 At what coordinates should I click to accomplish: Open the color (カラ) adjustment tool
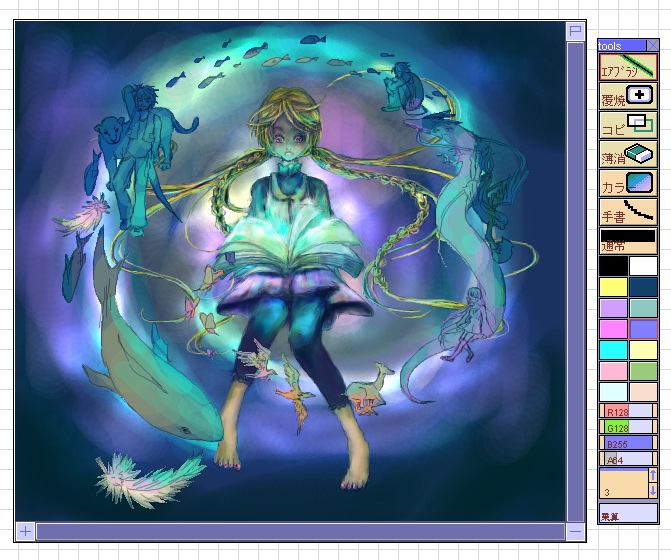pyautogui.click(x=628, y=183)
